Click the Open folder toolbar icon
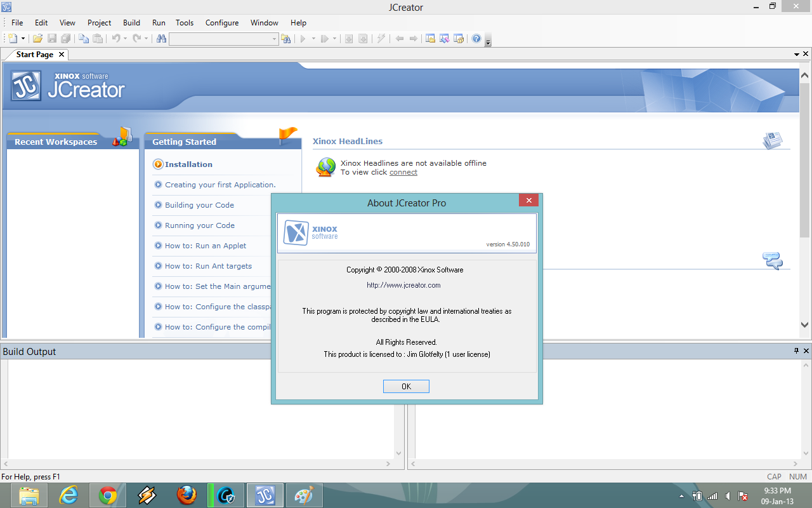 [x=38, y=39]
